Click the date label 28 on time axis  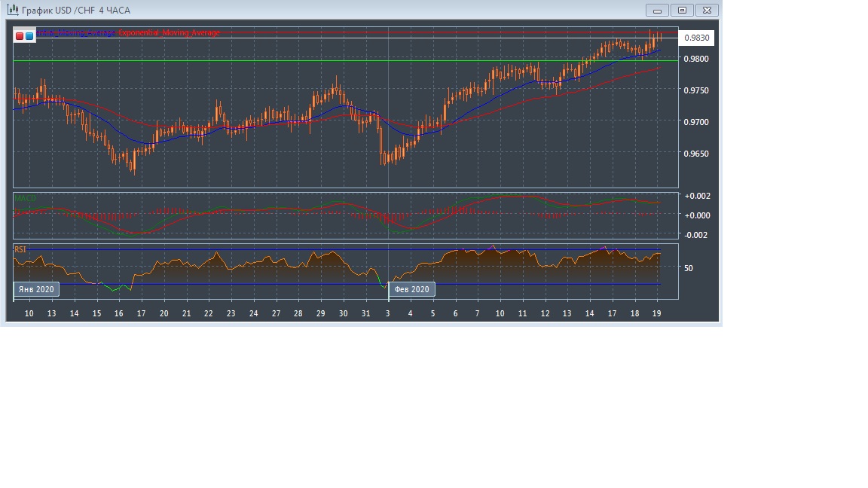point(298,314)
